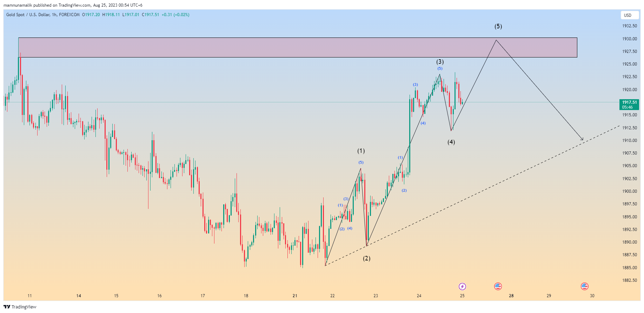Click the 1922.50 price axis label

click(x=630, y=77)
